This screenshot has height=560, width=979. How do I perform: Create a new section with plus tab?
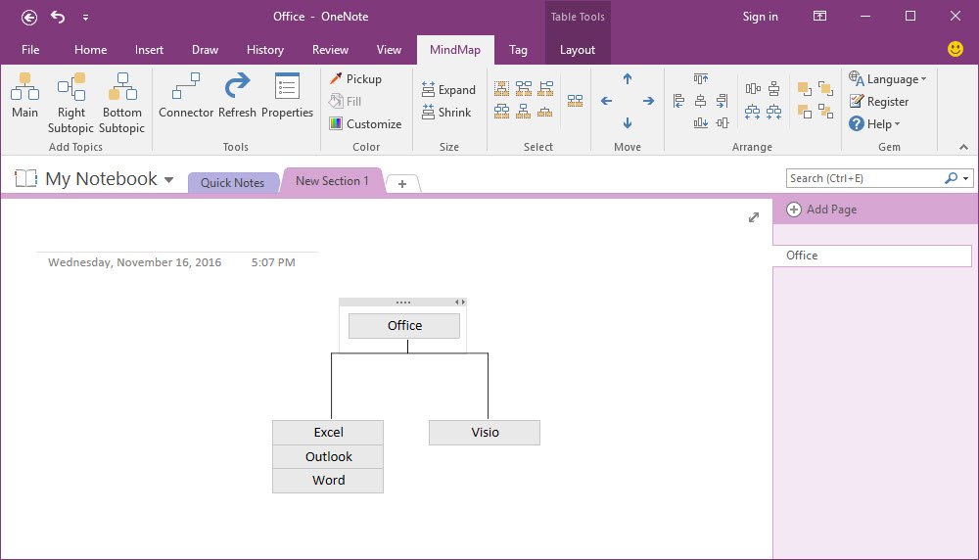click(402, 183)
